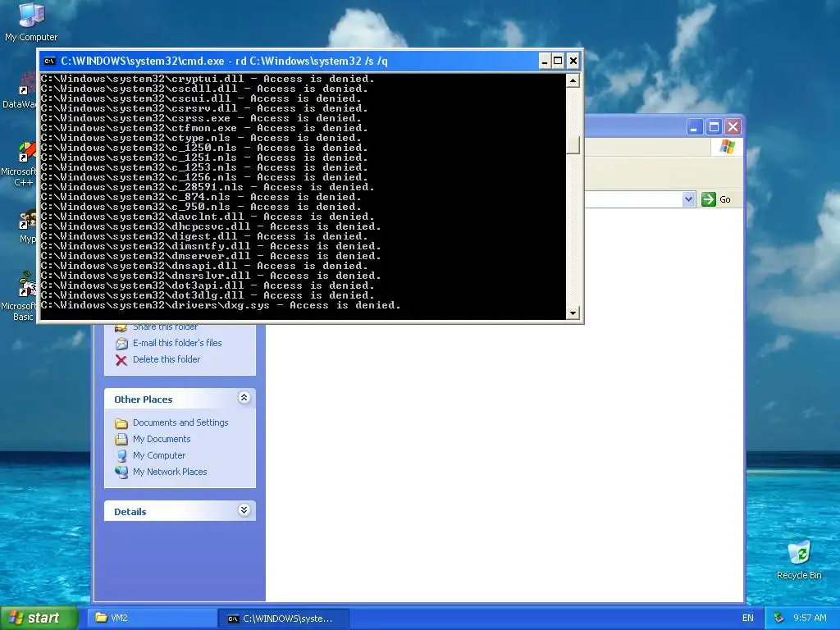Click the system tray notification icon

click(x=779, y=618)
